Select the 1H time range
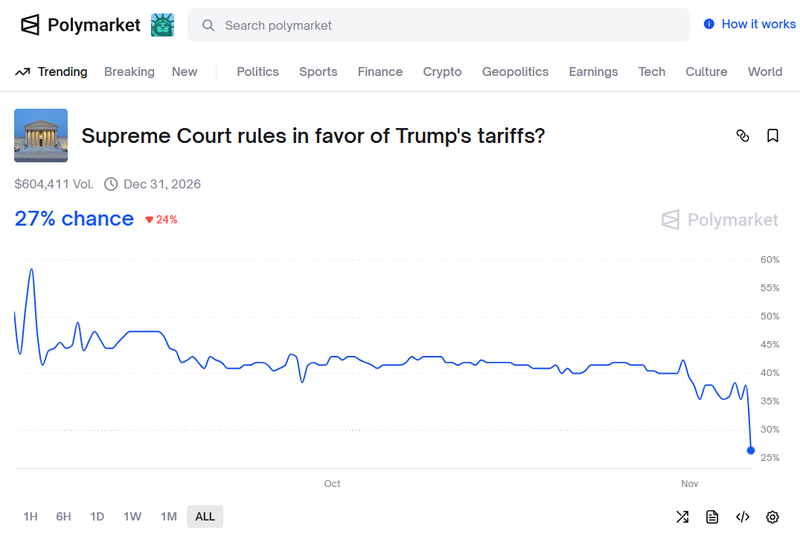The image size is (800, 551). tap(30, 517)
